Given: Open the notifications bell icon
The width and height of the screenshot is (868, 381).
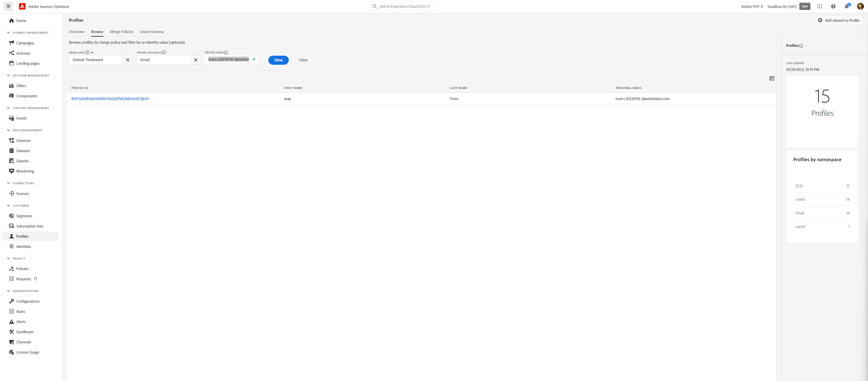Looking at the screenshot, I should 847,6.
